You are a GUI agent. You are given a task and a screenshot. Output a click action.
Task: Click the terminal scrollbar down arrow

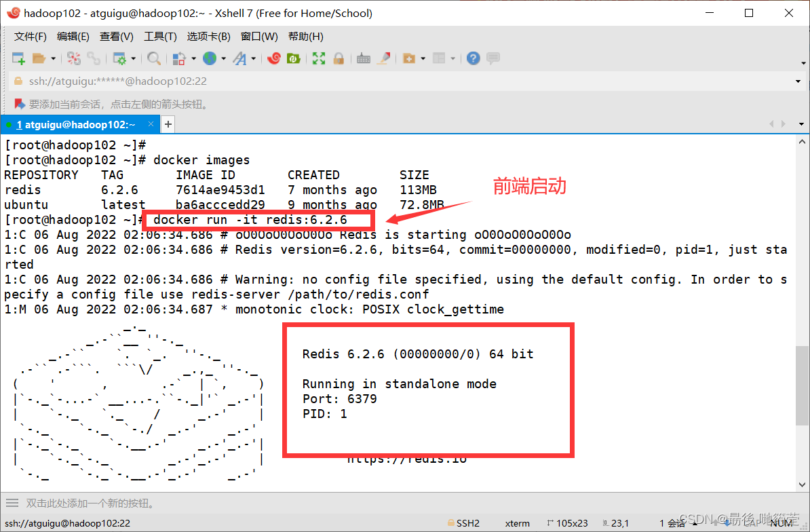tap(803, 485)
